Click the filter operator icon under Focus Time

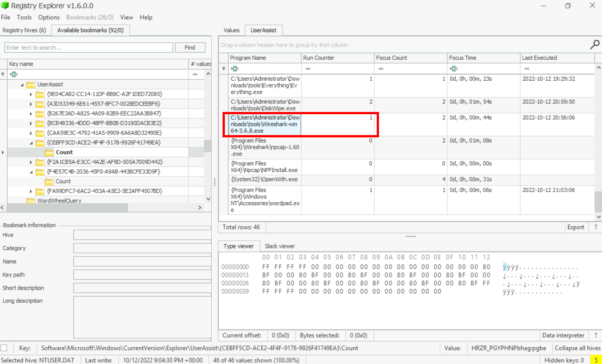point(453,68)
